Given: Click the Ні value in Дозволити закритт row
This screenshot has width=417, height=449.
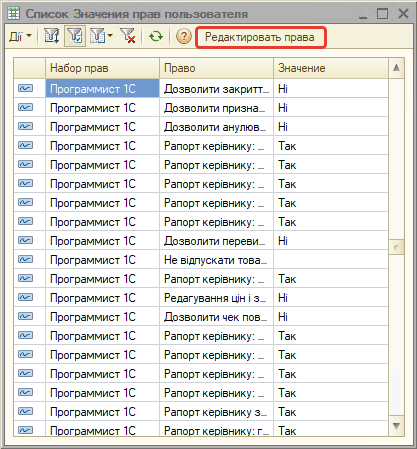Looking at the screenshot, I should tap(283, 89).
